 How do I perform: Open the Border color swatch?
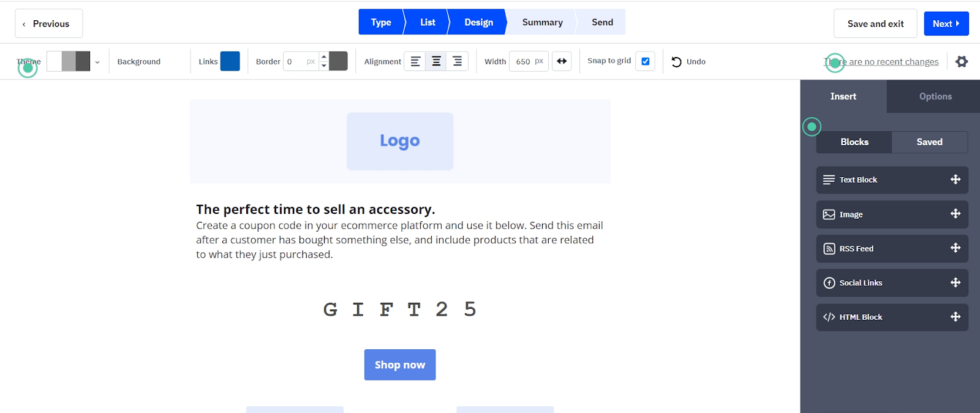pyautogui.click(x=338, y=61)
